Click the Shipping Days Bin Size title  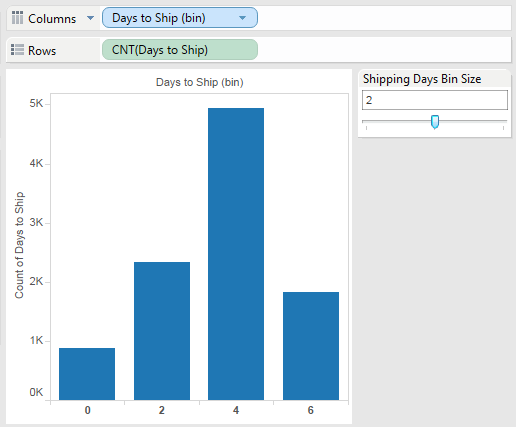tap(422, 79)
